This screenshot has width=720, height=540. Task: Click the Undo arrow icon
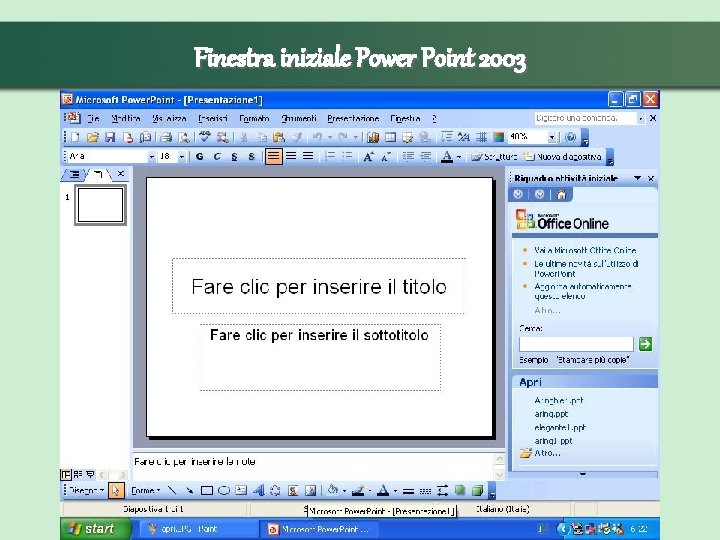[317, 137]
